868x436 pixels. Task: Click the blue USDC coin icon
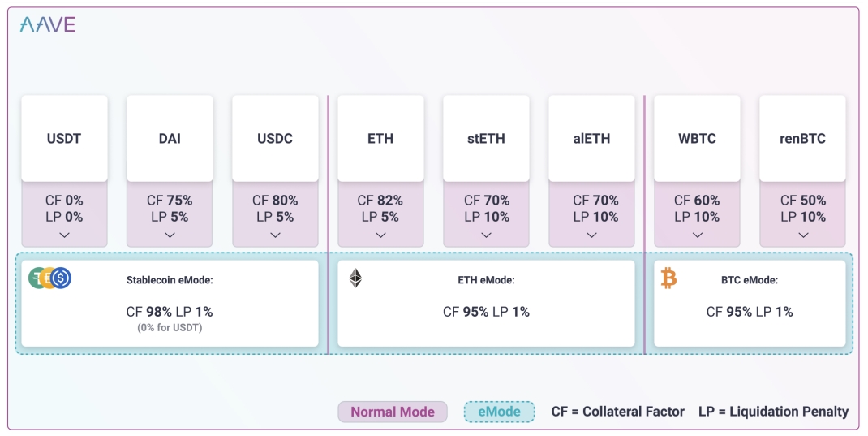[62, 278]
